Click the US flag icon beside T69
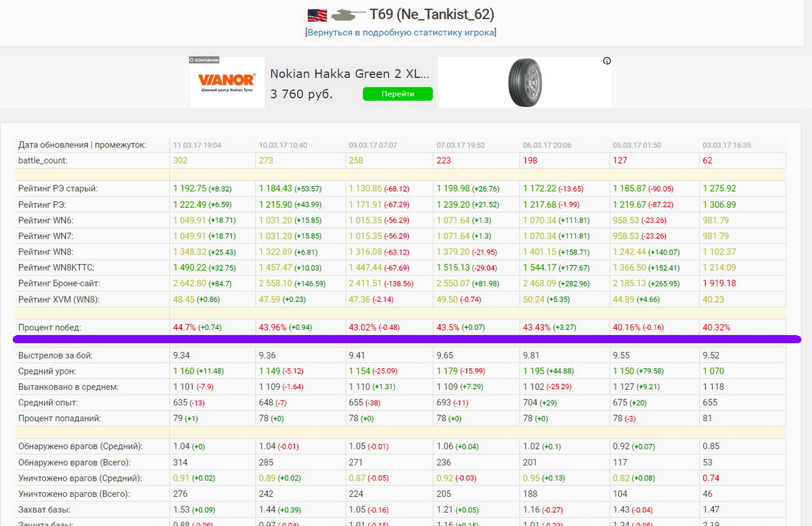 point(317,15)
